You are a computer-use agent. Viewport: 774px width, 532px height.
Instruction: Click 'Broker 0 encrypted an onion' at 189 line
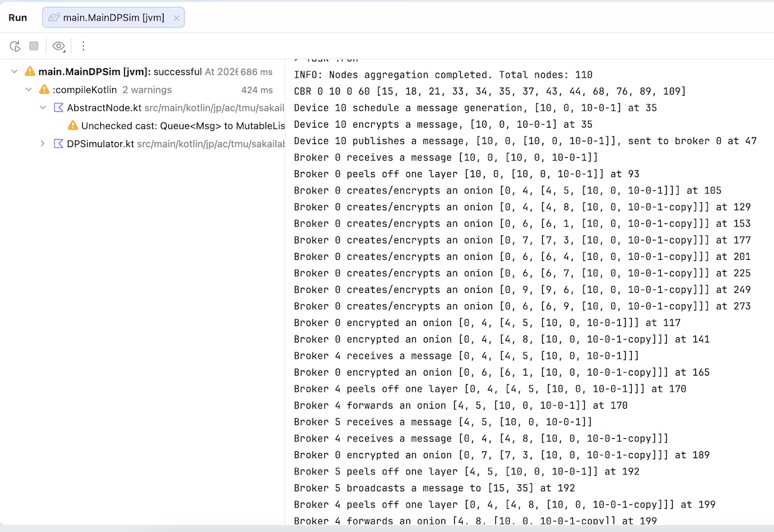(x=502, y=455)
